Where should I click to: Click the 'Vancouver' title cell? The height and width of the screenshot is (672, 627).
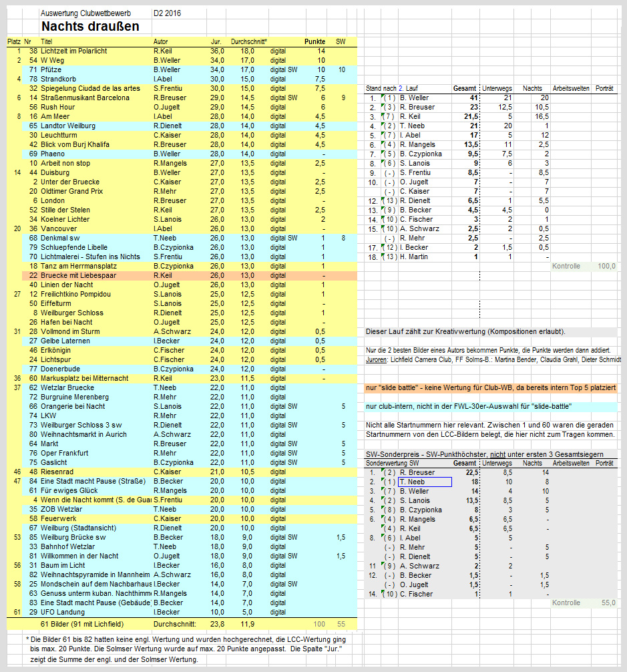(x=59, y=229)
